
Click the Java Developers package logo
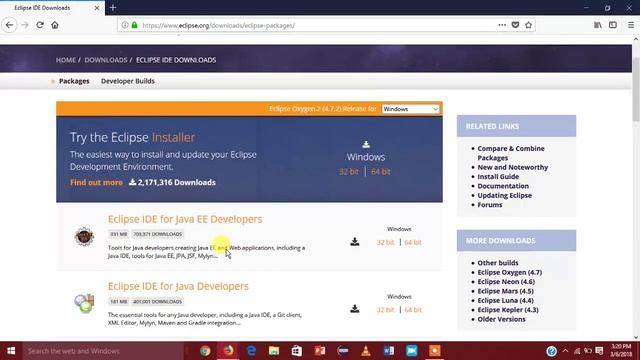pyautogui.click(x=84, y=303)
